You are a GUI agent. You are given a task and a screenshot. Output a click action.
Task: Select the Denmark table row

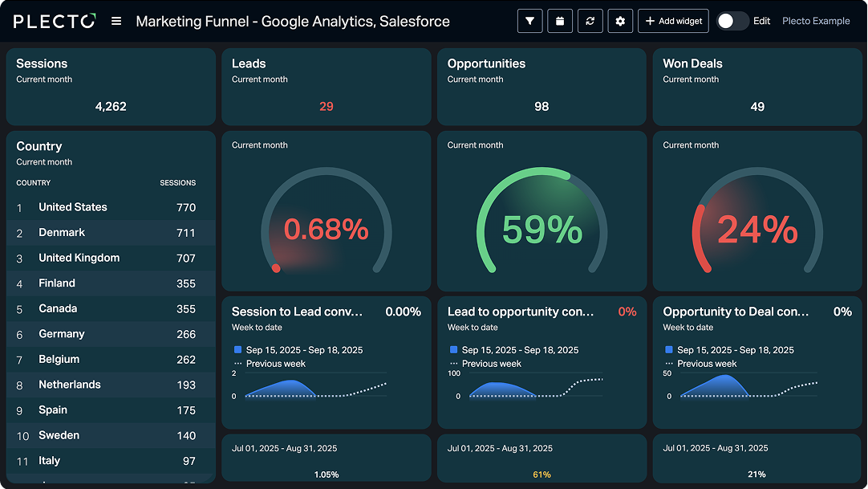pyautogui.click(x=111, y=233)
